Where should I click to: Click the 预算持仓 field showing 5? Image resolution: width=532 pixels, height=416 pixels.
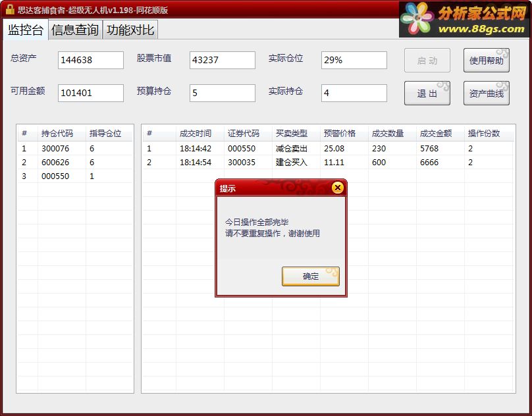click(223, 93)
